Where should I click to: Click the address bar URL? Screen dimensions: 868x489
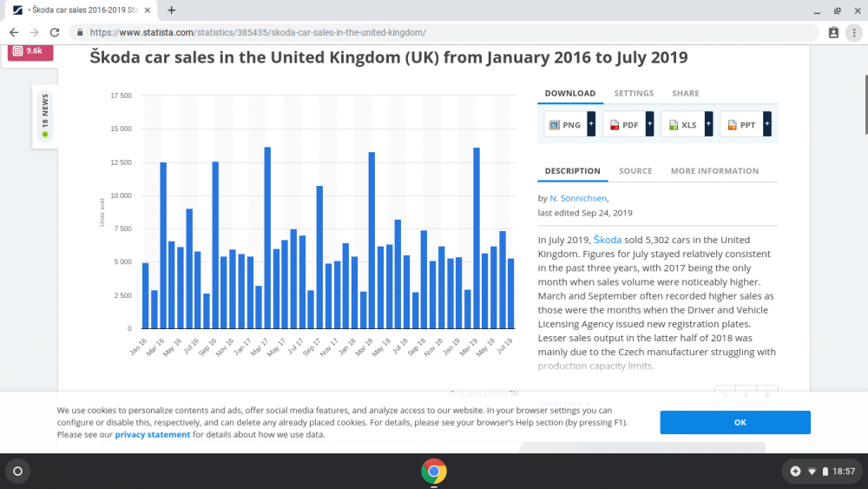point(258,32)
